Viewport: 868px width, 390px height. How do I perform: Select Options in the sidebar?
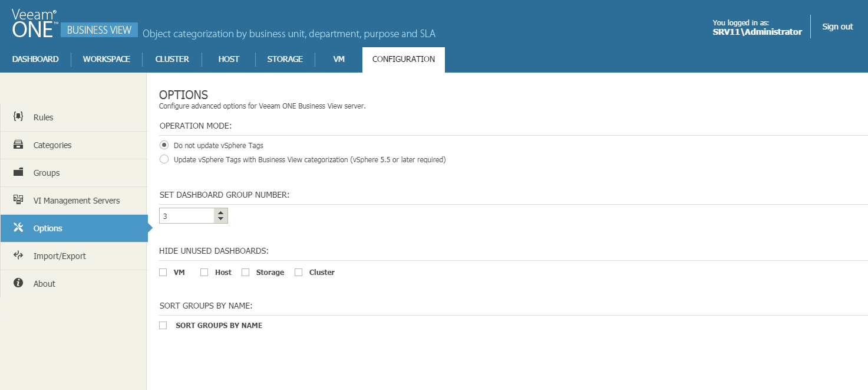pyautogui.click(x=73, y=228)
